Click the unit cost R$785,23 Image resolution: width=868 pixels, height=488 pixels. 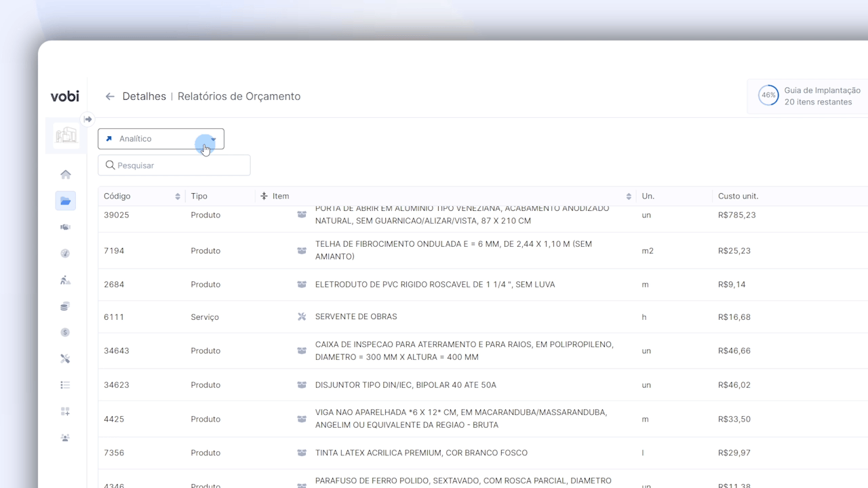737,215
